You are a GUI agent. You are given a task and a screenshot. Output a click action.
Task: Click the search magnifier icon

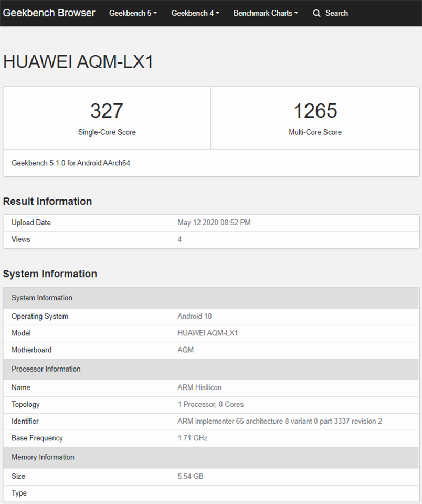coord(316,13)
